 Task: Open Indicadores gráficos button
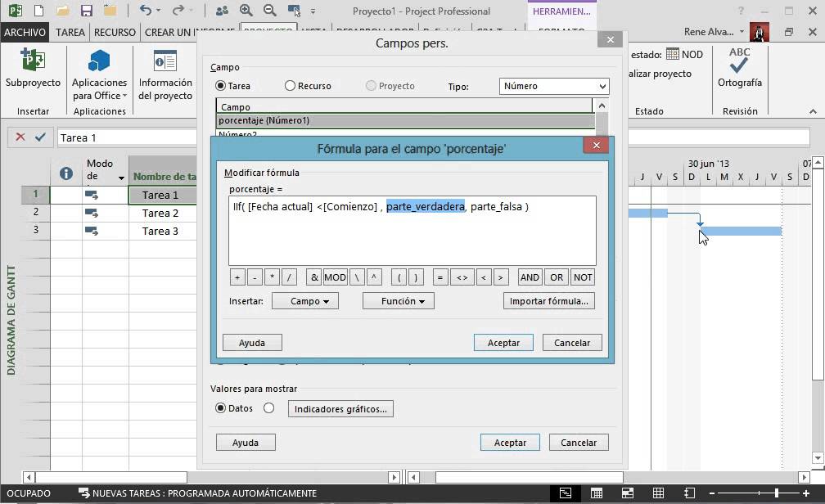coord(340,409)
